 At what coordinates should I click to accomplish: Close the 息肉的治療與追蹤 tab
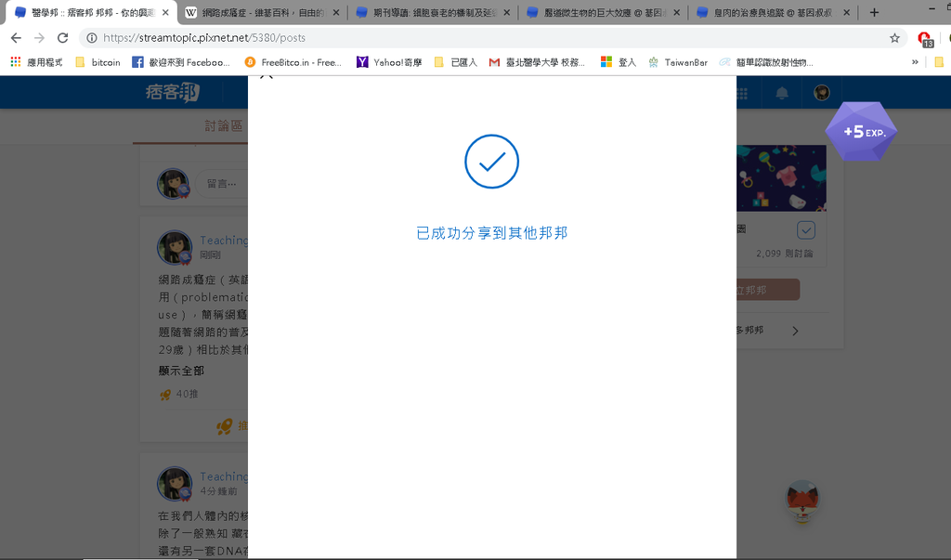click(x=847, y=12)
